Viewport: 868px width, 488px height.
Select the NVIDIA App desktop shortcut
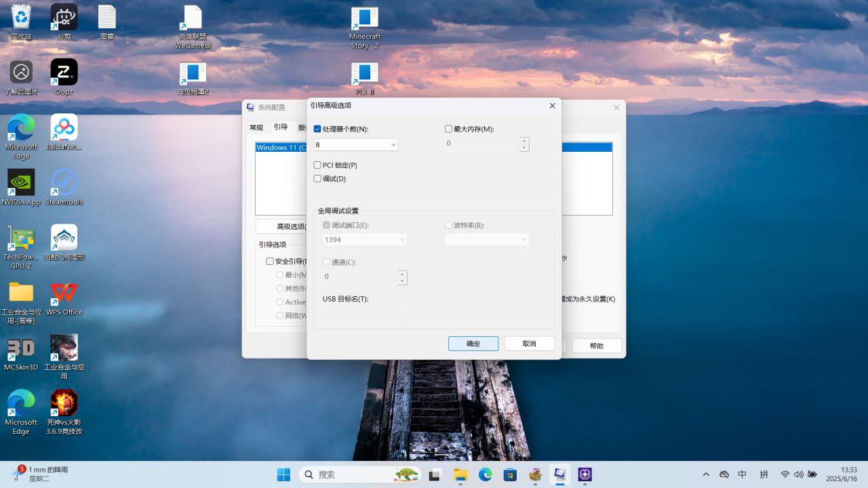click(21, 187)
